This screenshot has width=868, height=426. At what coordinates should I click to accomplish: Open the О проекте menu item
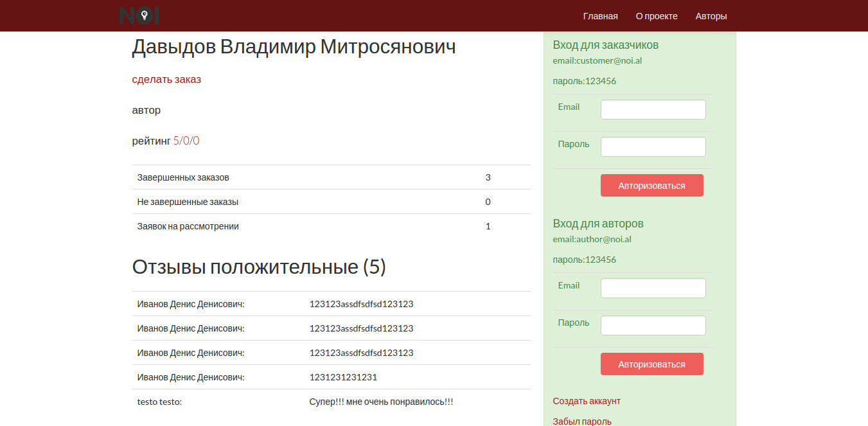(x=657, y=16)
